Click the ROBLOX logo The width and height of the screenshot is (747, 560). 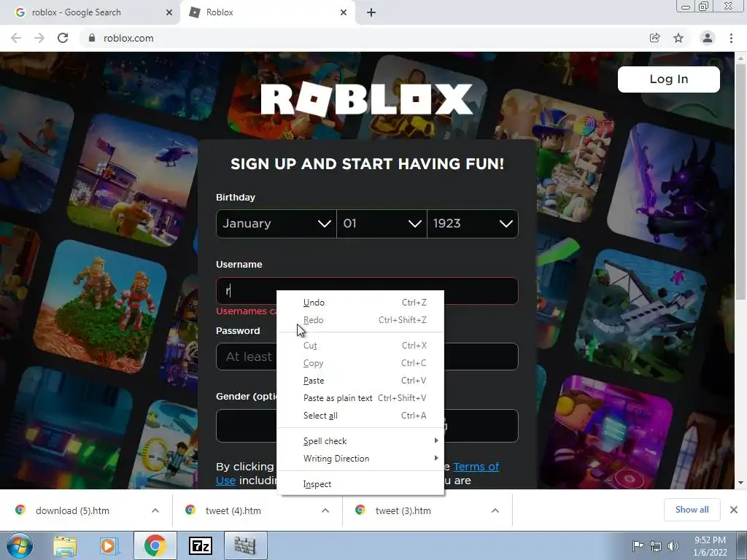367,99
